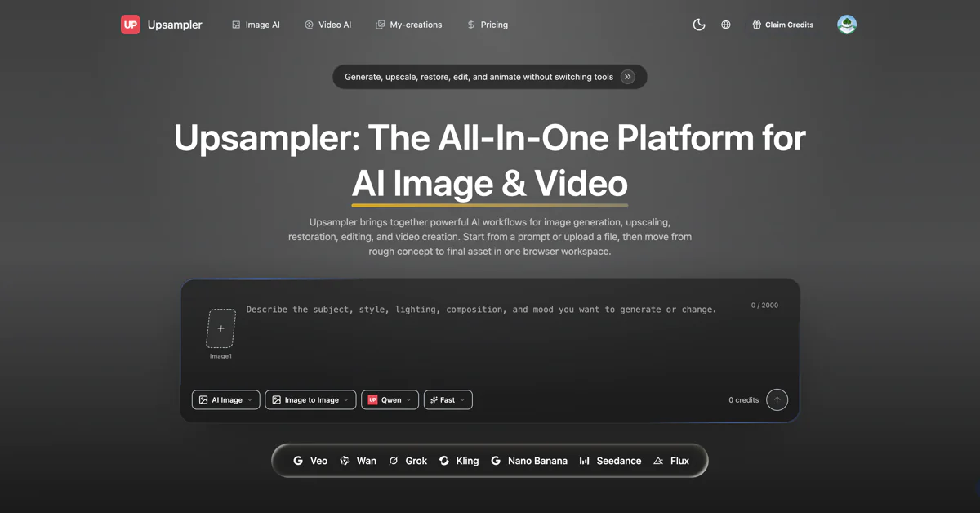Open the Upsampler home link text
Image resolution: width=980 pixels, height=513 pixels.
[x=175, y=25]
